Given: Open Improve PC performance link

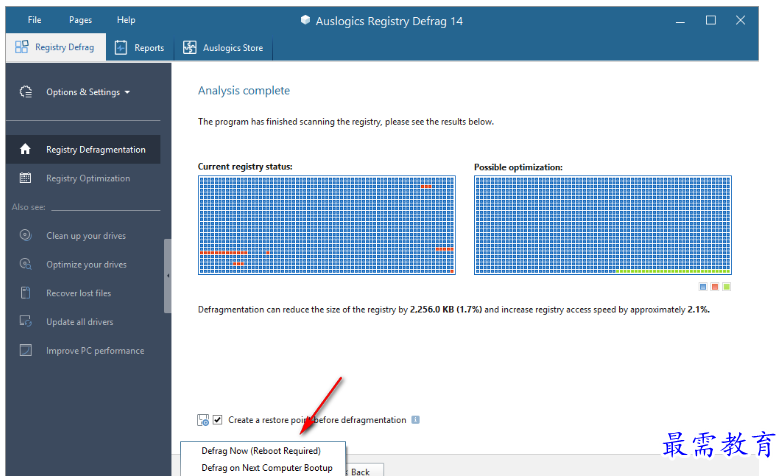Looking at the screenshot, I should click(x=95, y=351).
